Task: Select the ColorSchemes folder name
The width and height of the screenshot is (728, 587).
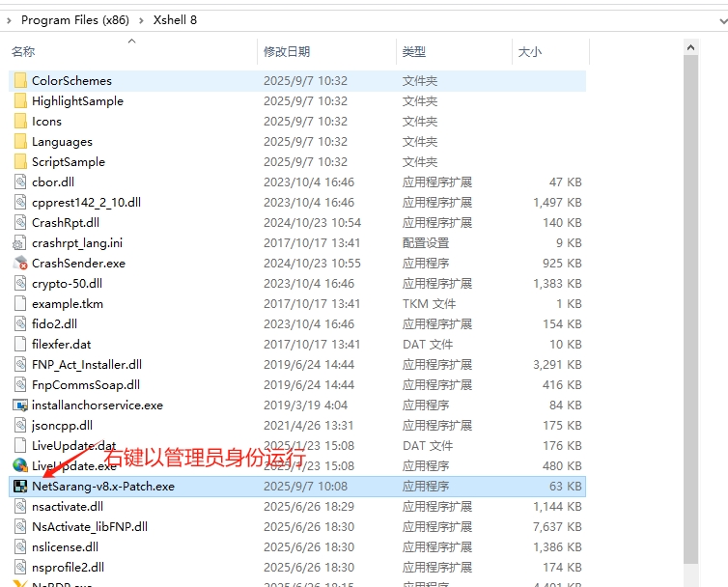Action: pos(72,81)
